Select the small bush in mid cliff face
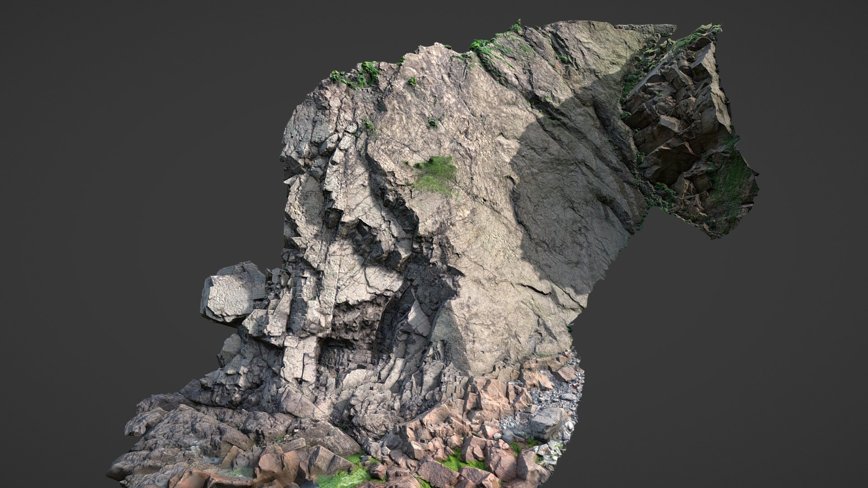The image size is (868, 488). pos(433,122)
